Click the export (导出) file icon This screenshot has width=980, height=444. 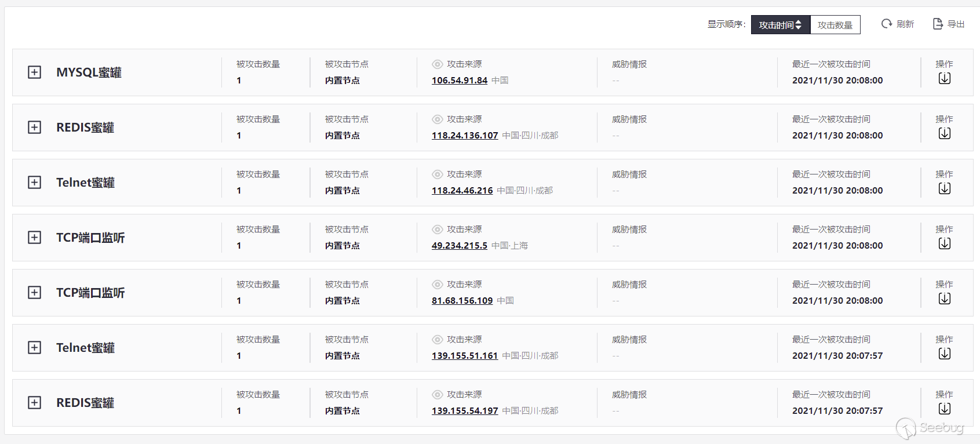[x=938, y=24]
